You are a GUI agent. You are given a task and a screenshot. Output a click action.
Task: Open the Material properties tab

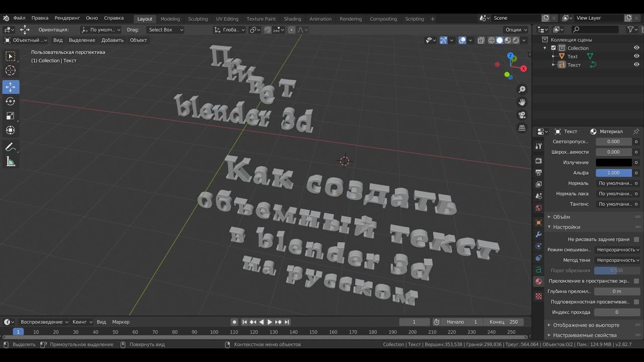coord(538,282)
